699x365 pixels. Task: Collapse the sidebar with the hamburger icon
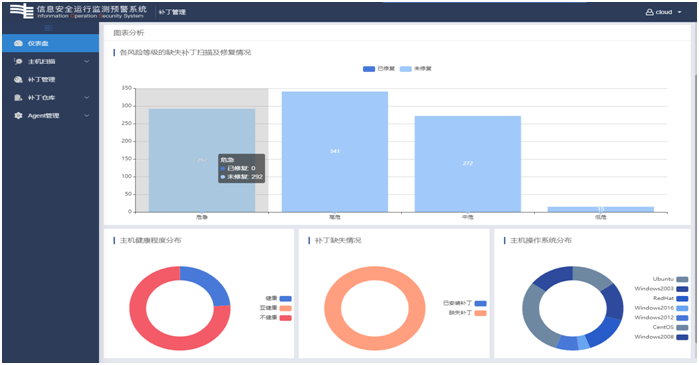pos(49,28)
